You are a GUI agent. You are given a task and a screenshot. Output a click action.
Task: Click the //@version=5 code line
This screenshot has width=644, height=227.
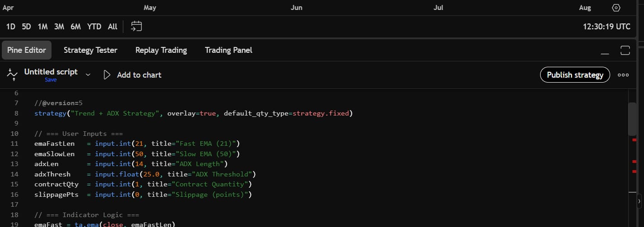point(58,103)
